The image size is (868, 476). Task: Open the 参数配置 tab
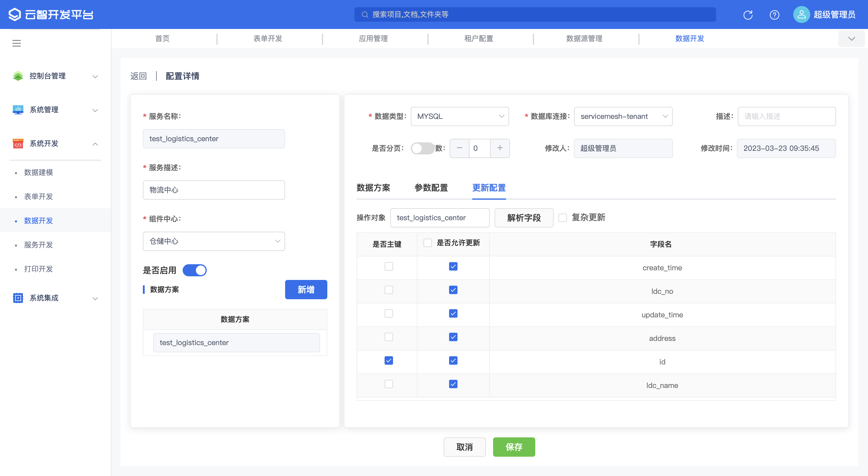coord(431,188)
